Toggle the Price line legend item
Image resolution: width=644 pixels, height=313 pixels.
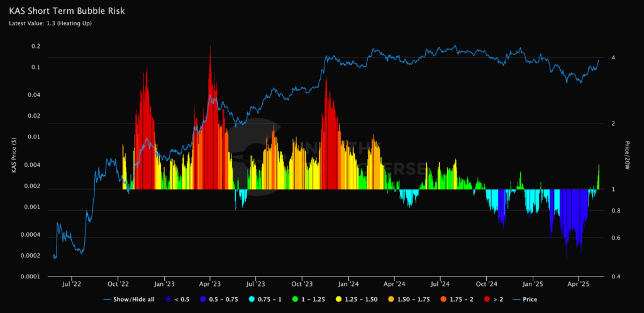click(x=525, y=299)
